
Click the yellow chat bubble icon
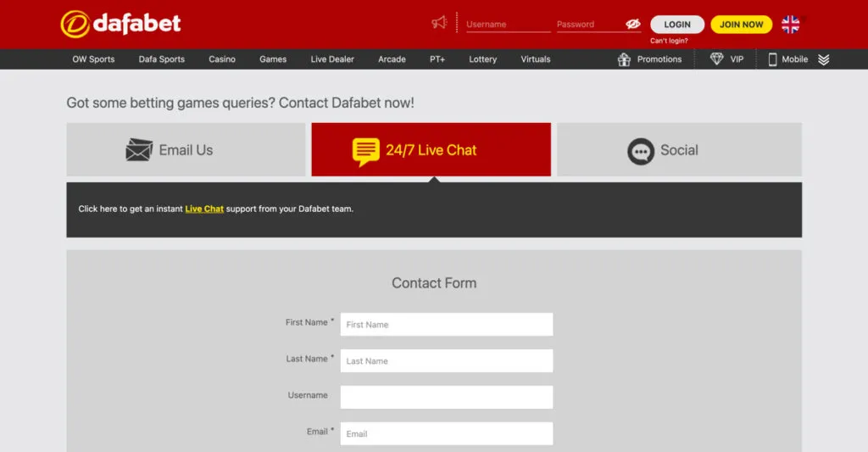click(x=365, y=151)
